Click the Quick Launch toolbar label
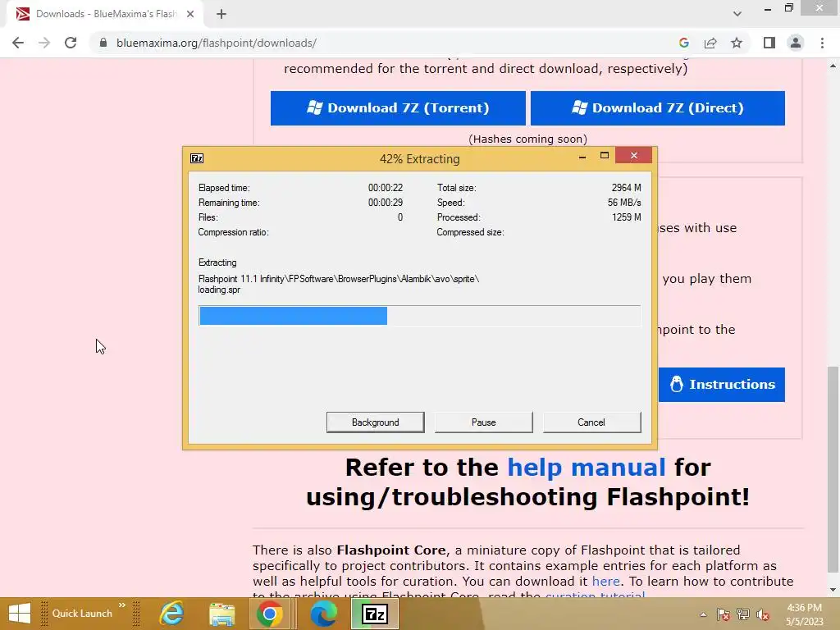Screen dimensions: 840x630 (82, 614)
